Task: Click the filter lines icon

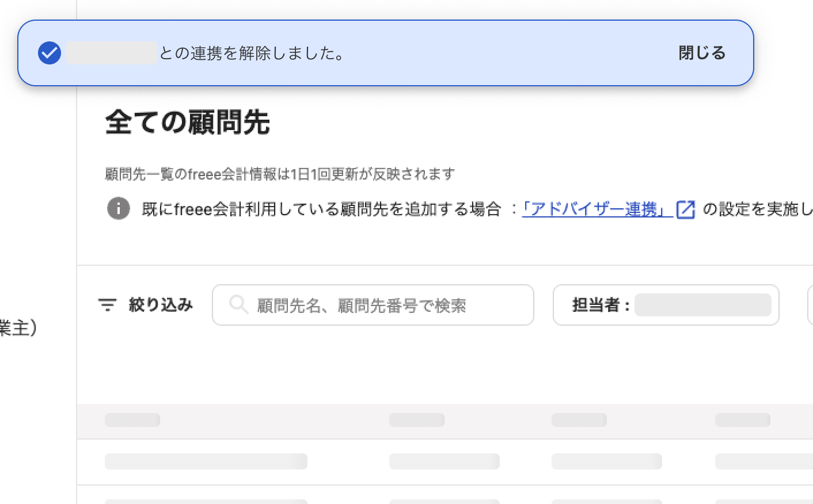Action: coord(107,304)
